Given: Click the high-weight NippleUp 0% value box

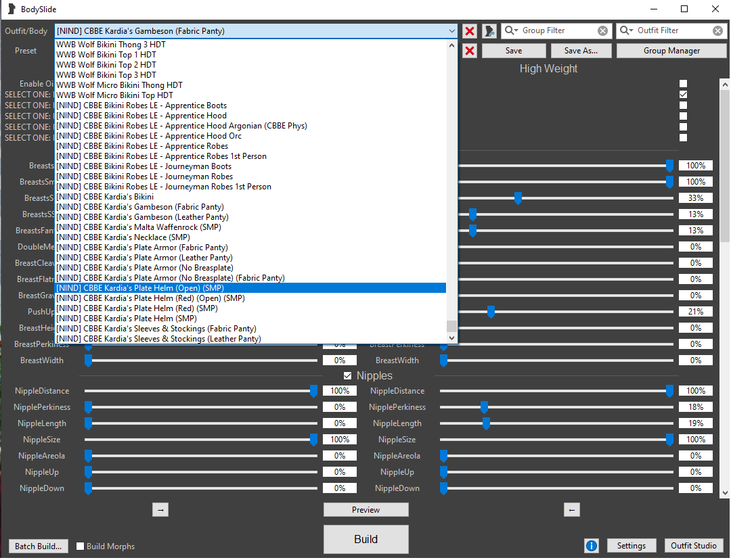Looking at the screenshot, I should point(696,472).
